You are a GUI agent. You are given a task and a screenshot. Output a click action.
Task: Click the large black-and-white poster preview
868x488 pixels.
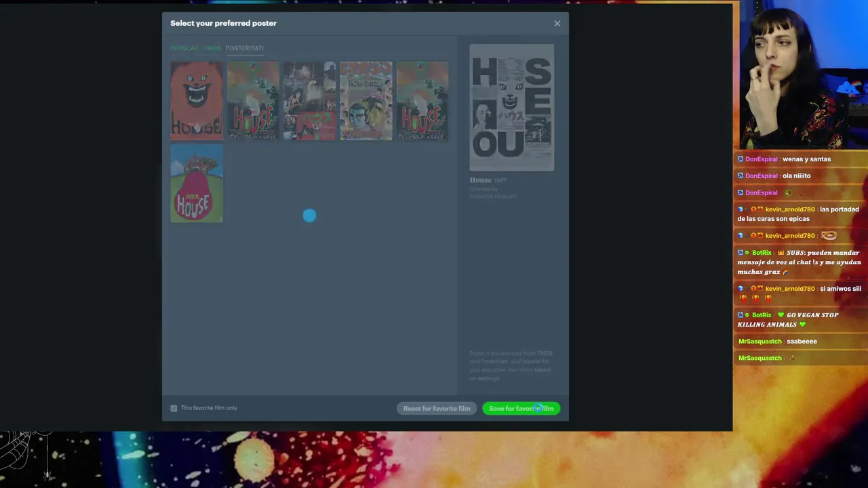click(512, 108)
